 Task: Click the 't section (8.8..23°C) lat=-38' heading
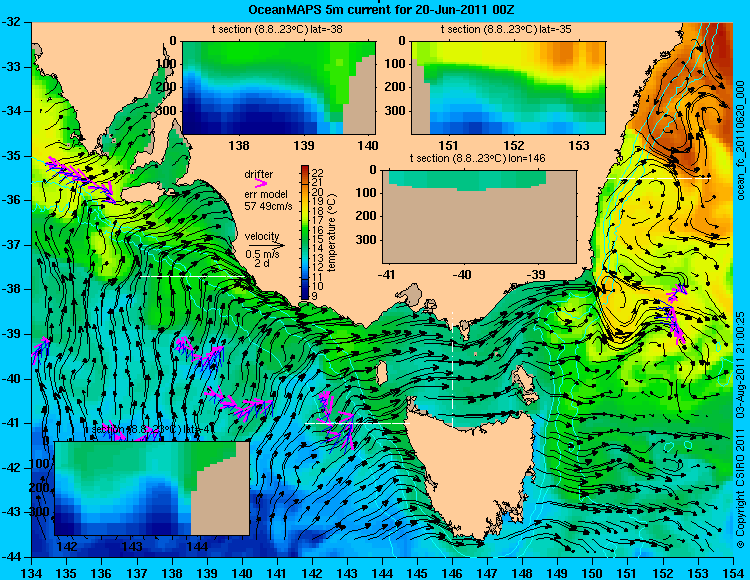pyautogui.click(x=277, y=30)
